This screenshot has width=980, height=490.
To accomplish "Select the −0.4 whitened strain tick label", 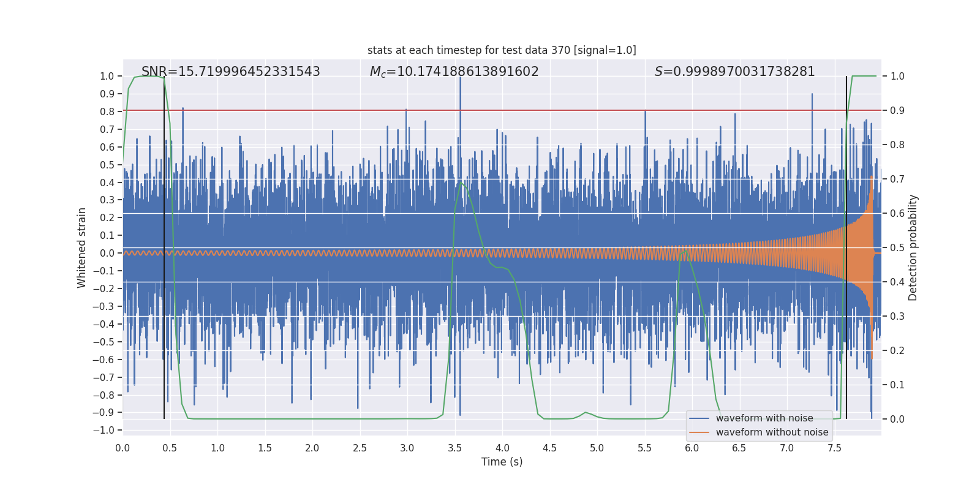I will click(x=104, y=324).
